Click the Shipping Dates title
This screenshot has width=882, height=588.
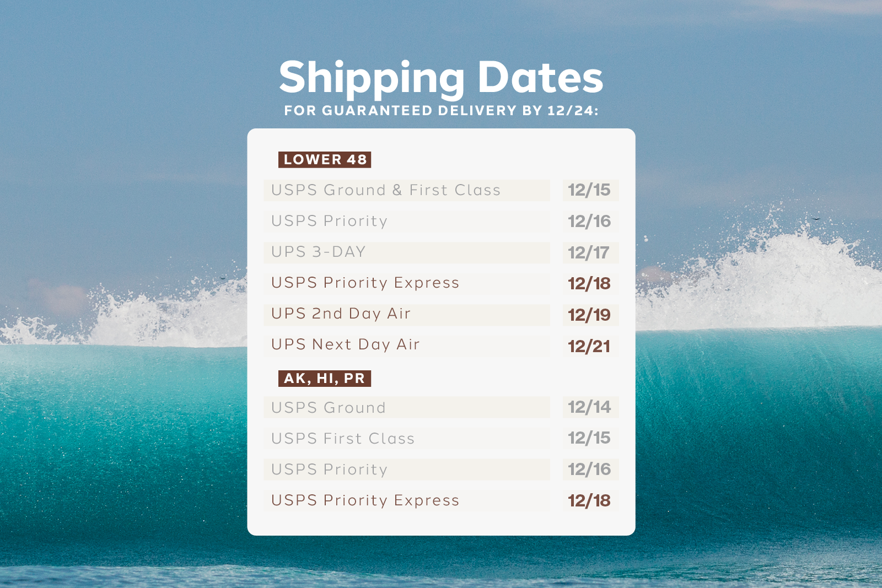[x=441, y=78]
